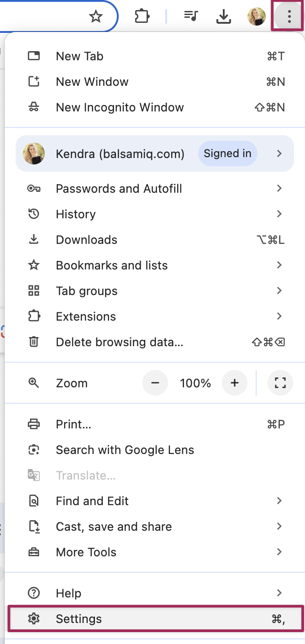The height and width of the screenshot is (644, 305).
Task: Expand the More Tools submenu
Action: pos(279,552)
